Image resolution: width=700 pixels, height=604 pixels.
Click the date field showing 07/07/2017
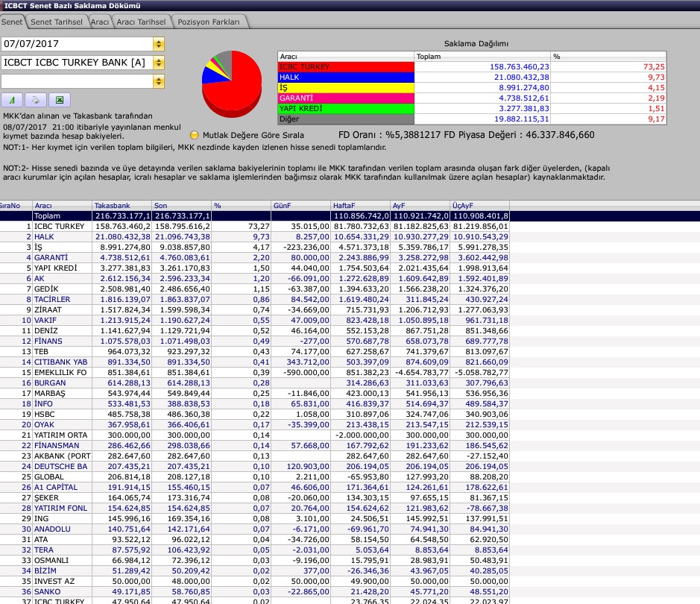click(78, 44)
